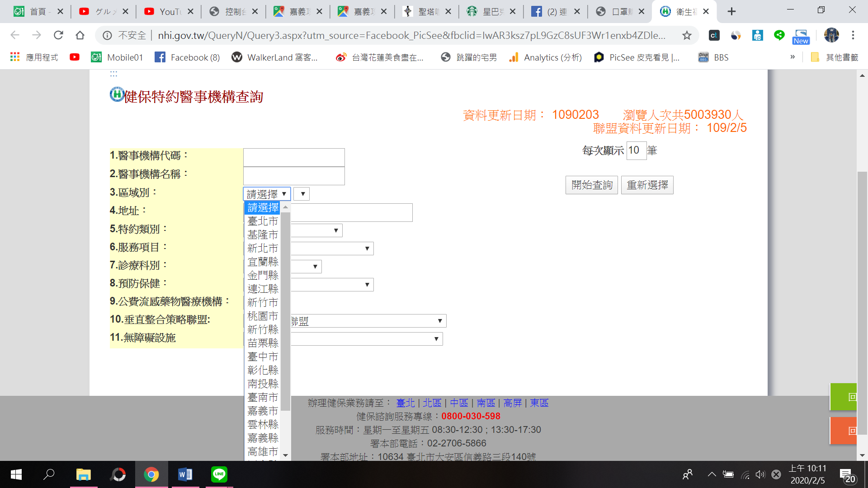The width and height of the screenshot is (868, 488).
Task: Click 重新選擇 reset button
Action: click(647, 185)
